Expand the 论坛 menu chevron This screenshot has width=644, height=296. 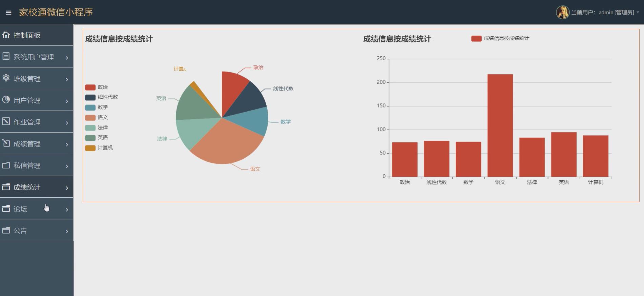point(67,210)
